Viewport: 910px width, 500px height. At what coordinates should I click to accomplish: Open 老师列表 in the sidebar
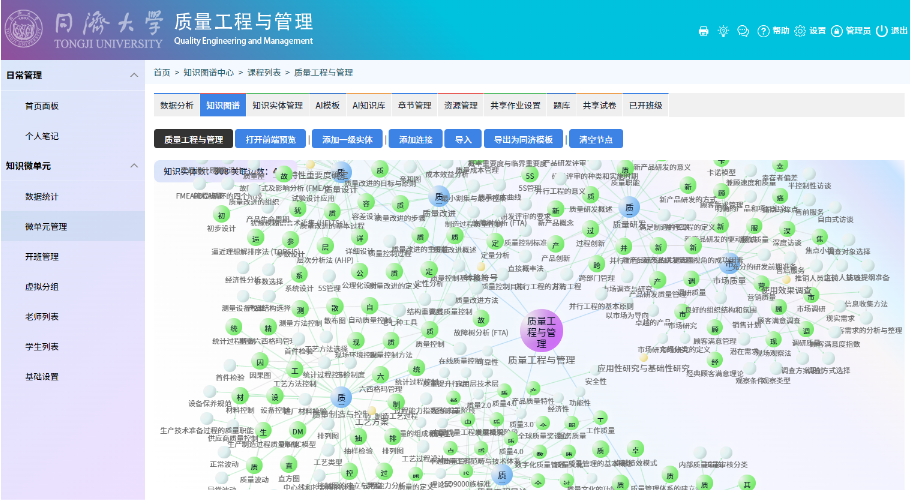click(x=42, y=317)
